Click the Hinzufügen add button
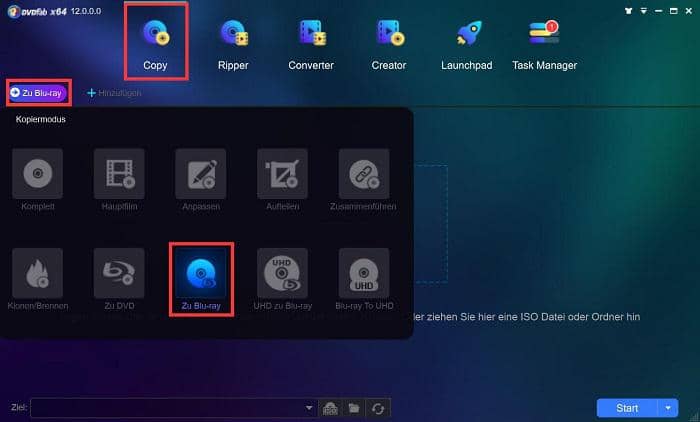 tap(114, 93)
